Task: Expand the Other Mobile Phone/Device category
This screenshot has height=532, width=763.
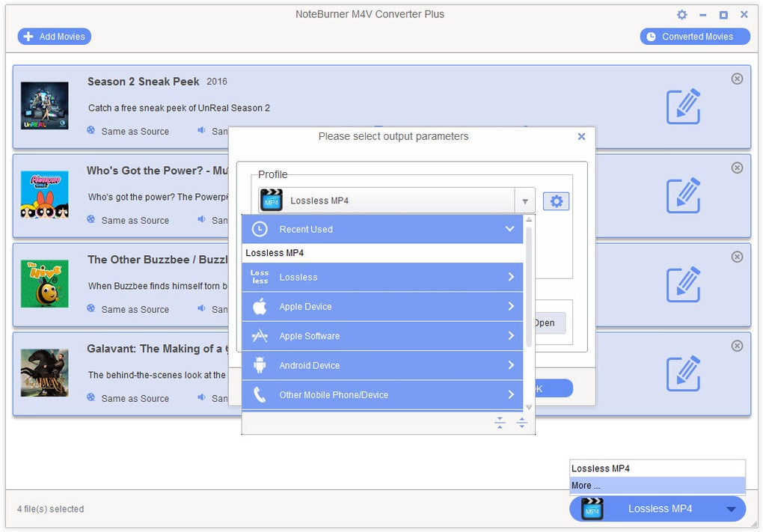Action: pyautogui.click(x=382, y=395)
